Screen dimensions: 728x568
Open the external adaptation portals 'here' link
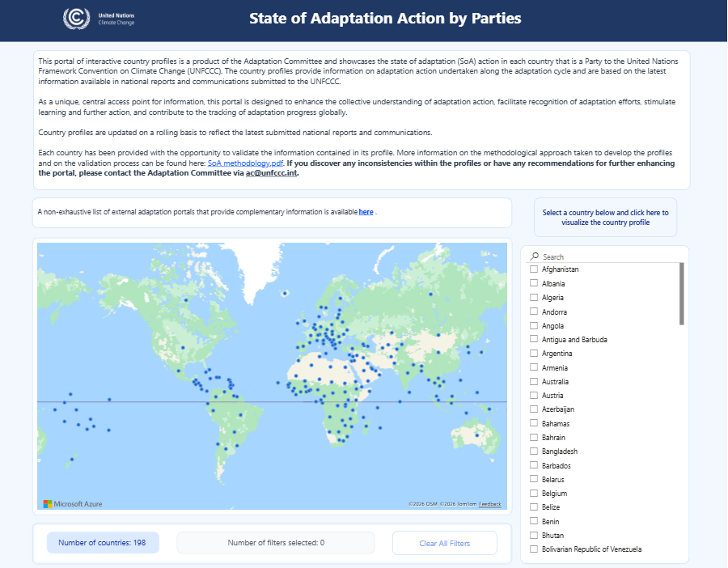coord(366,212)
